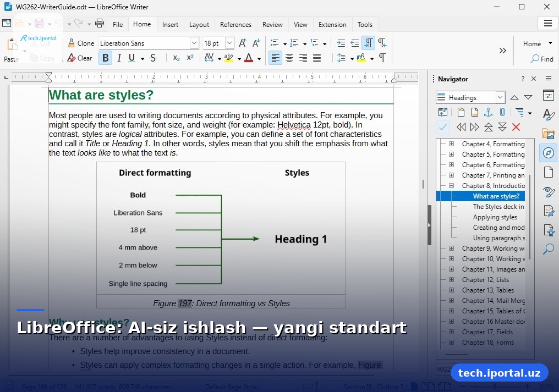Toggle right-to-left paragraph direction
The width and height of the screenshot is (559, 392).
point(382,43)
